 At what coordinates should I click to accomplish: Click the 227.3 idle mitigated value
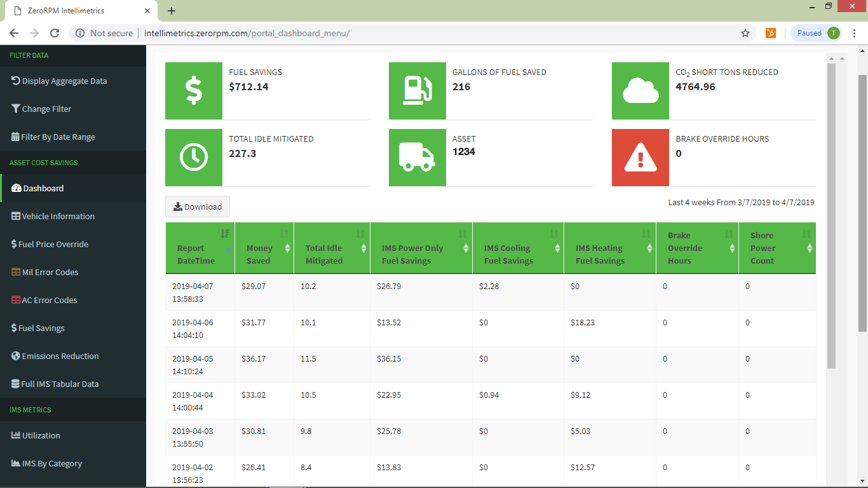pos(243,154)
